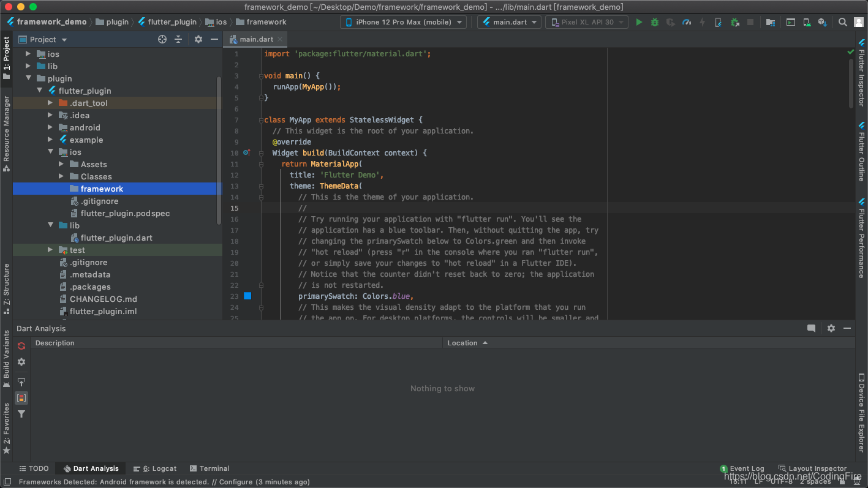Toggle group by severity button in Dart Analysis
The image size is (868, 488).
(x=21, y=398)
